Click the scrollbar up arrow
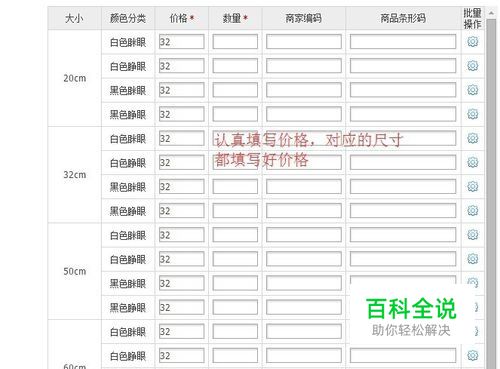Viewport: 500px width, 369px height. pyautogui.click(x=491, y=13)
